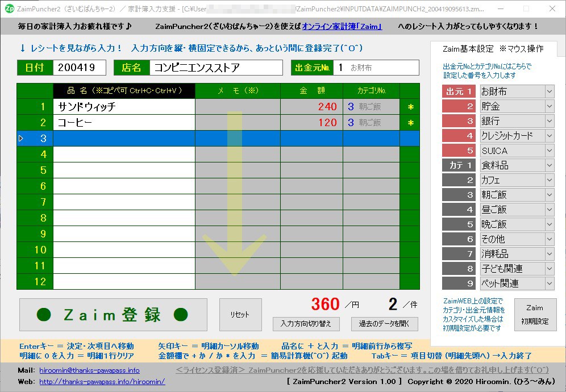Viewport: 566px width, 392px height.
Task: Click the コーヒー row category cell
Action: pos(372,123)
